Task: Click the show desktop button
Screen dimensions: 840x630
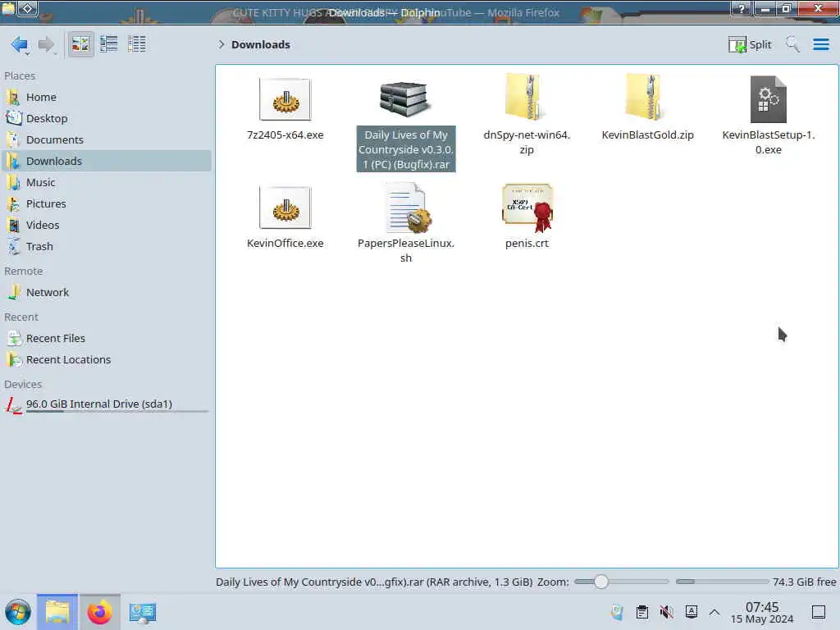Action: pos(819,612)
